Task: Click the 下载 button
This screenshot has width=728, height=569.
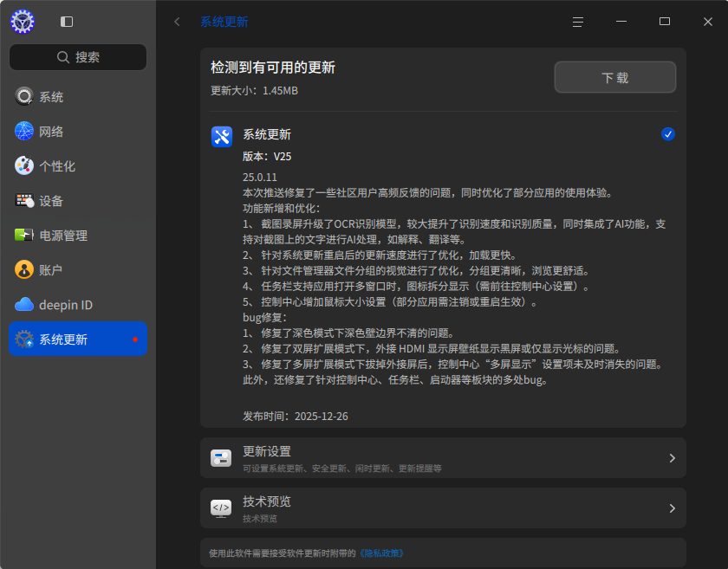Action: pyautogui.click(x=615, y=77)
